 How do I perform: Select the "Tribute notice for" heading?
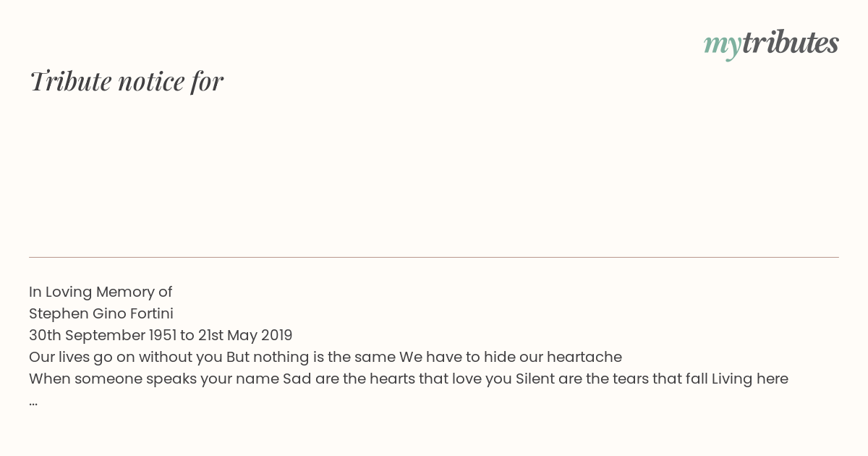click(x=126, y=81)
